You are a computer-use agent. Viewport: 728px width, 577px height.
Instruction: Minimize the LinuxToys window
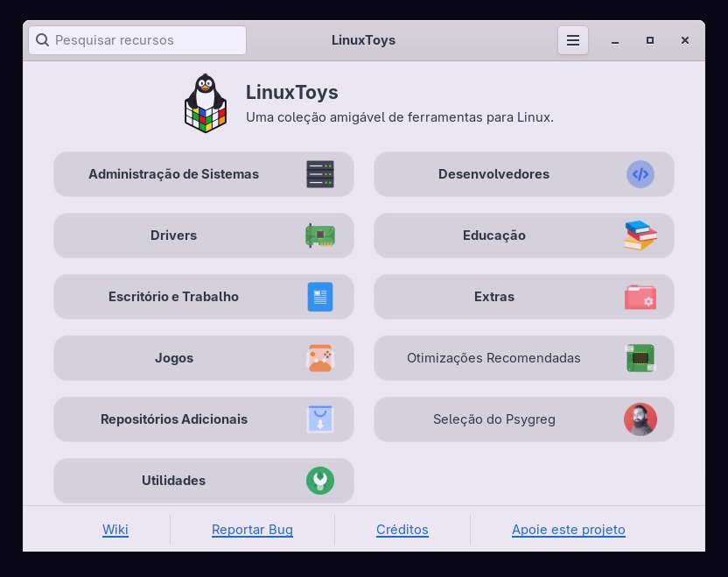click(615, 40)
